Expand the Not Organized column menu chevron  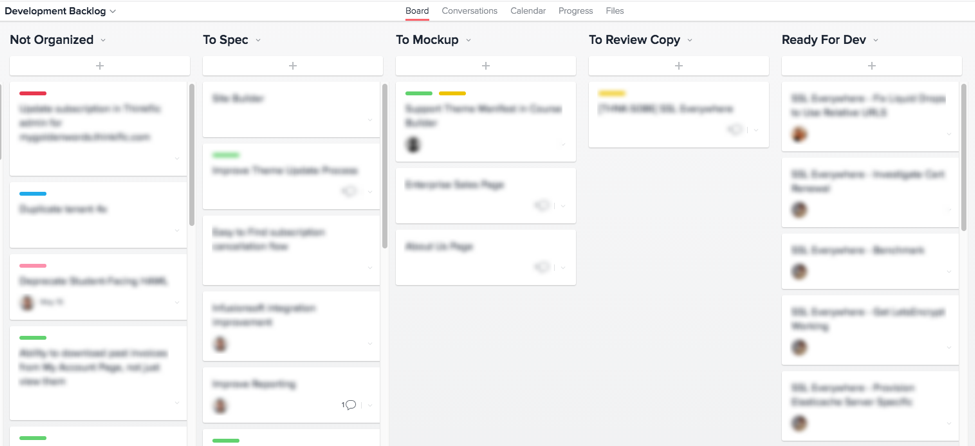pyautogui.click(x=103, y=40)
